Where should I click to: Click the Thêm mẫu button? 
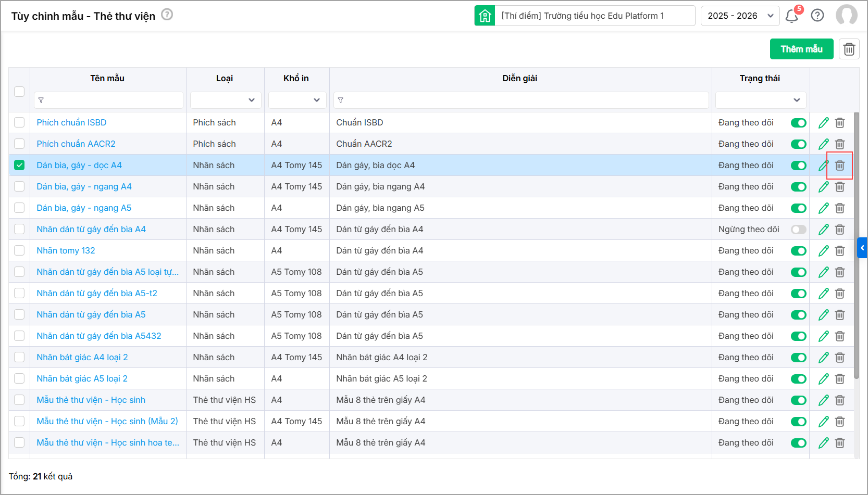click(801, 49)
